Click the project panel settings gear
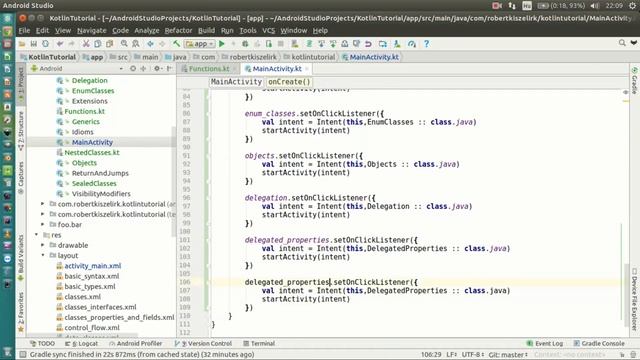 click(x=157, y=69)
